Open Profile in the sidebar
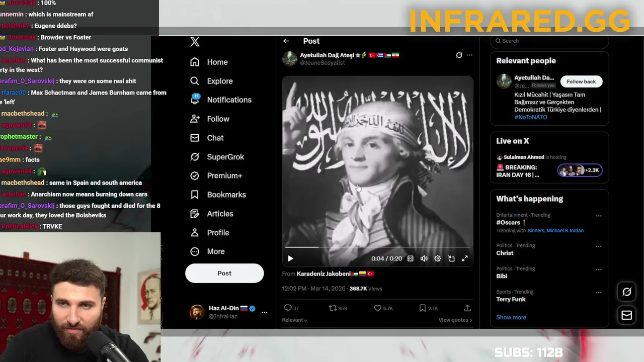The height and width of the screenshot is (362, 644). 209,233
